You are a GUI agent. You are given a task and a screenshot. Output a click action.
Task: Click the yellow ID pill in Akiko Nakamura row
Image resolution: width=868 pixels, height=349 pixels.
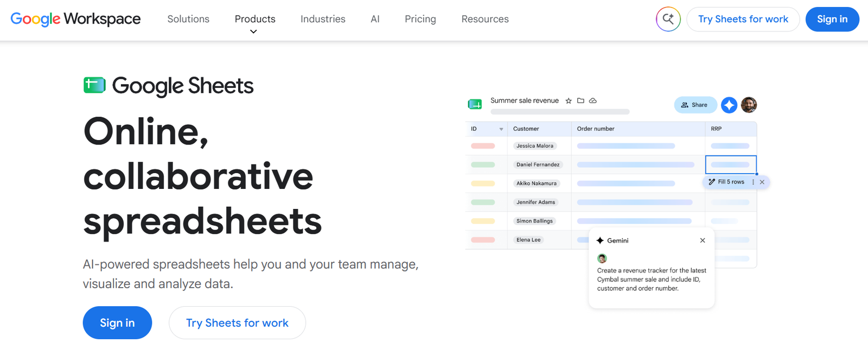[x=483, y=183]
